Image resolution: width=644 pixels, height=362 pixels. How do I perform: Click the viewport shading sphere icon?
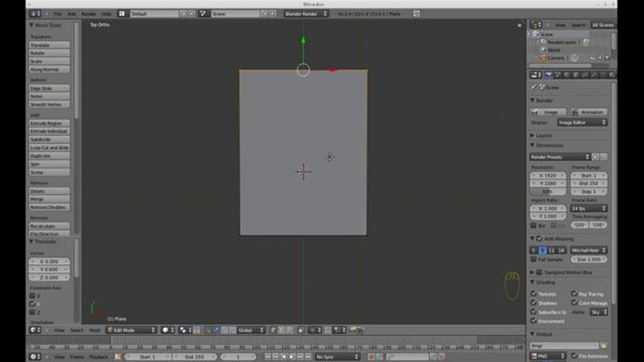pyautogui.click(x=165, y=330)
